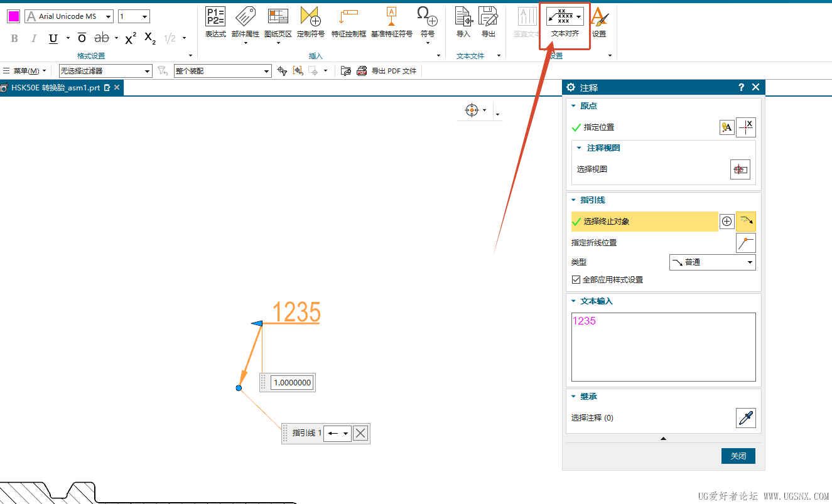The width and height of the screenshot is (832, 504).
Task: Click into the text input box containing 1235
Action: (664, 347)
